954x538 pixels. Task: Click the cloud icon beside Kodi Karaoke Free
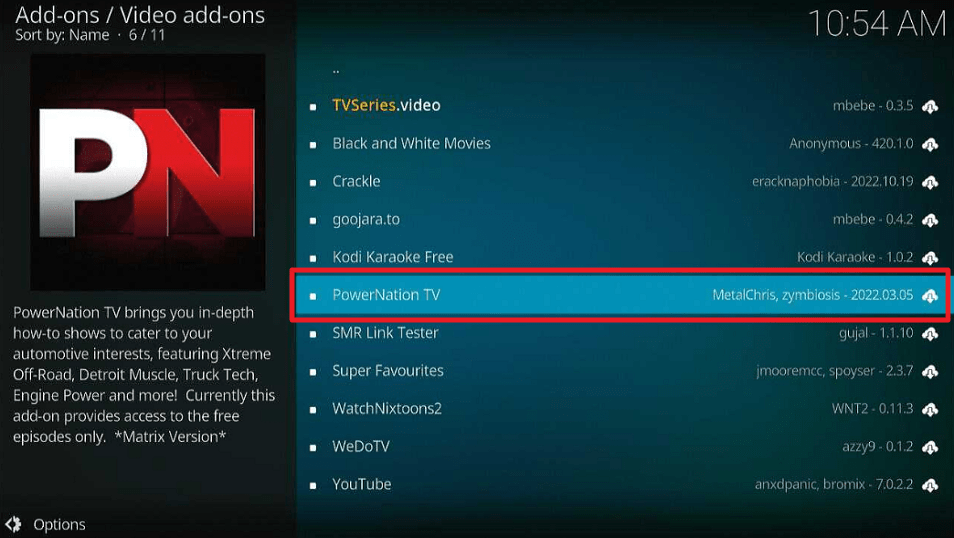coord(930,258)
